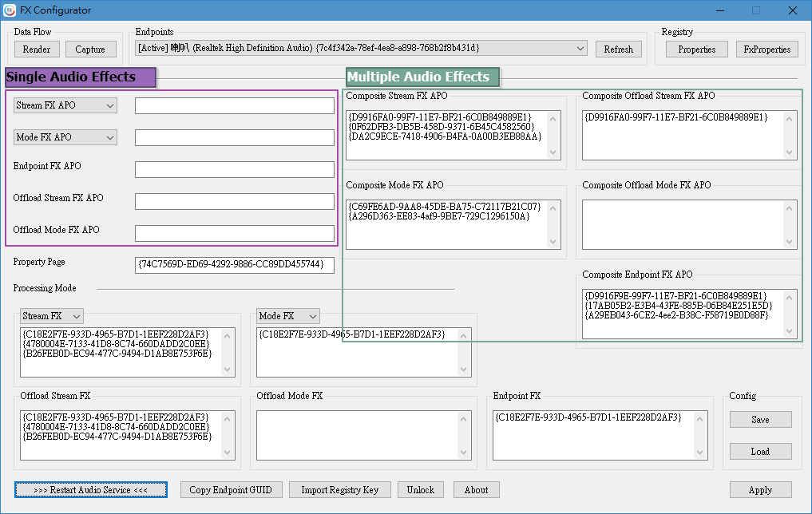Screen dimensions: 812x514
Task: Load a saved configuration
Action: pos(759,451)
